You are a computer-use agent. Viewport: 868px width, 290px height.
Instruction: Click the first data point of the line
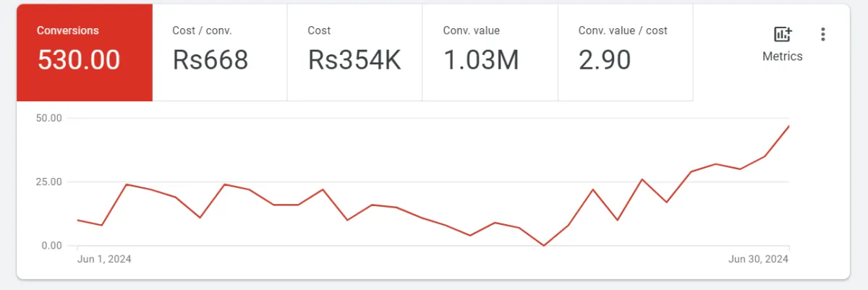(78, 220)
